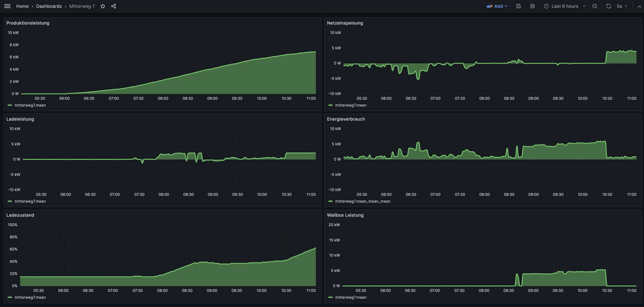
Task: Toggle mitterweg7.mean series in Netzeinspeisung legend
Action: (351, 105)
